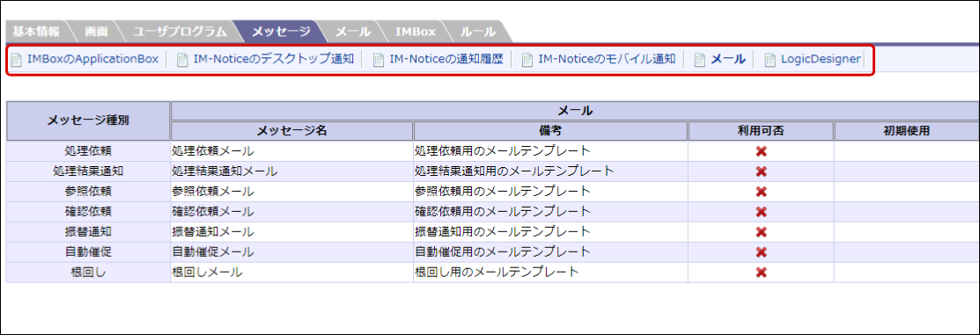Open the IM-Noticeのデスクトップ通知 link
Viewport: 980px width, 335px height.
pyautogui.click(x=274, y=60)
